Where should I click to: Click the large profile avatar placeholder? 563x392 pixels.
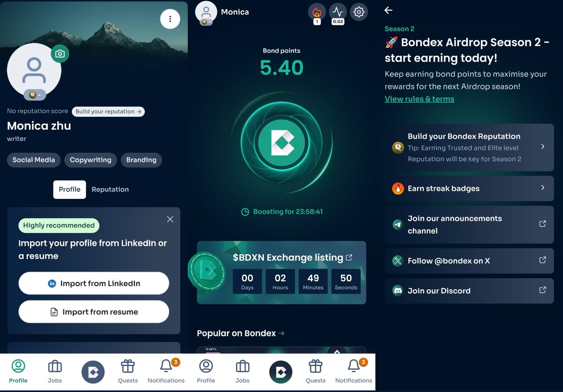pos(34,70)
